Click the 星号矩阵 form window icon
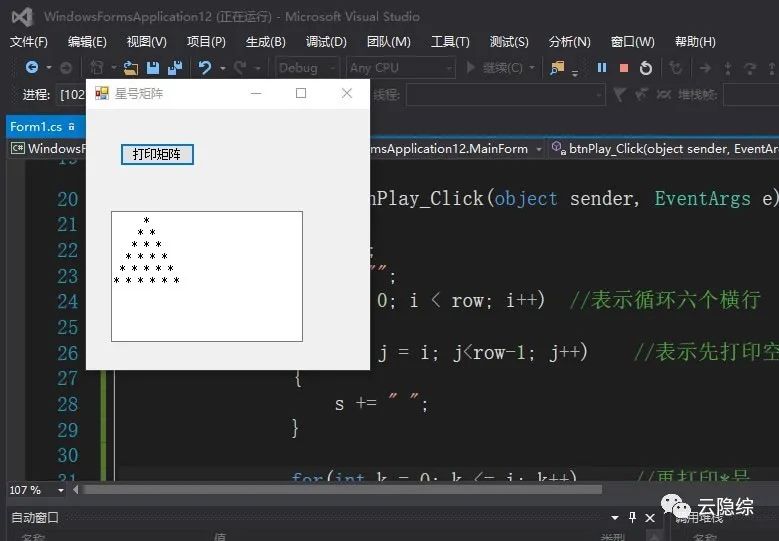 [x=102, y=93]
